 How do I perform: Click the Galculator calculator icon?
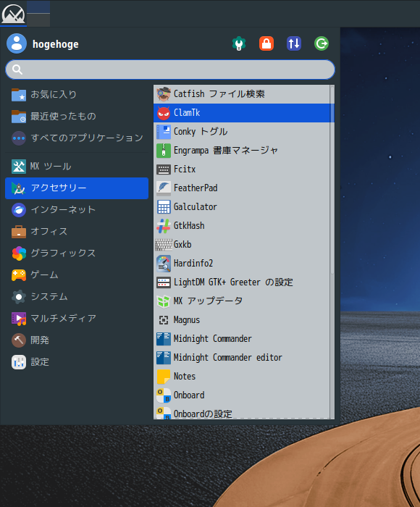click(164, 207)
